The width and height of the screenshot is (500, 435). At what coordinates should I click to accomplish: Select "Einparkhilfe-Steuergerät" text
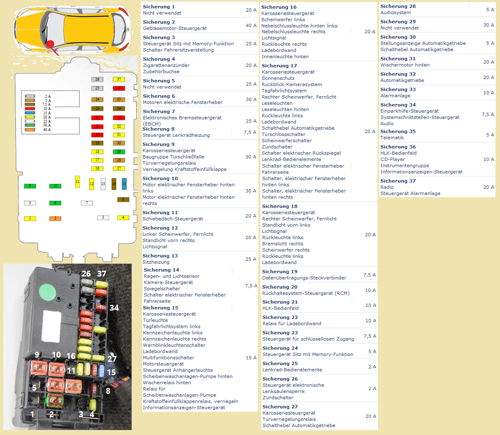click(x=410, y=111)
